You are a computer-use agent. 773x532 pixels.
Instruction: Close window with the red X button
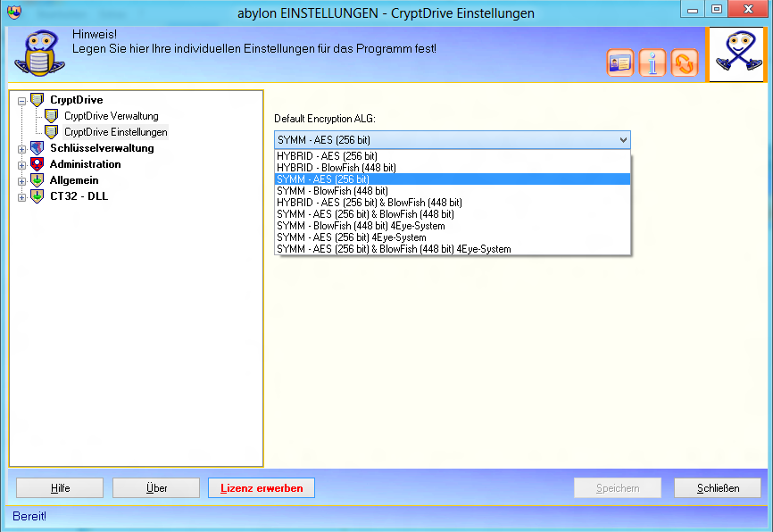coord(748,9)
